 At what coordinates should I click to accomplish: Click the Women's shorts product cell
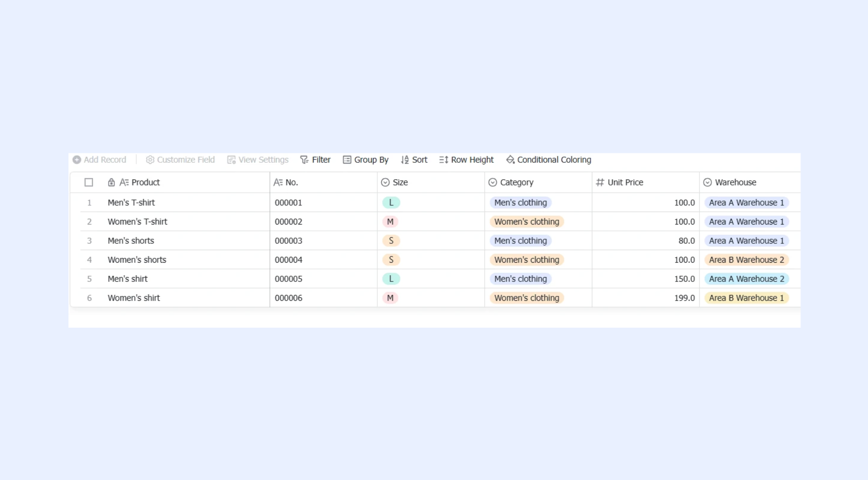(x=187, y=260)
